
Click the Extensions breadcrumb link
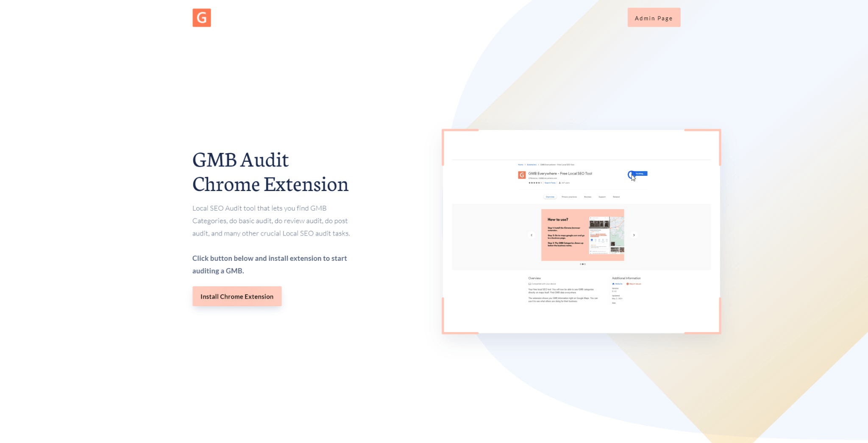coord(531,165)
